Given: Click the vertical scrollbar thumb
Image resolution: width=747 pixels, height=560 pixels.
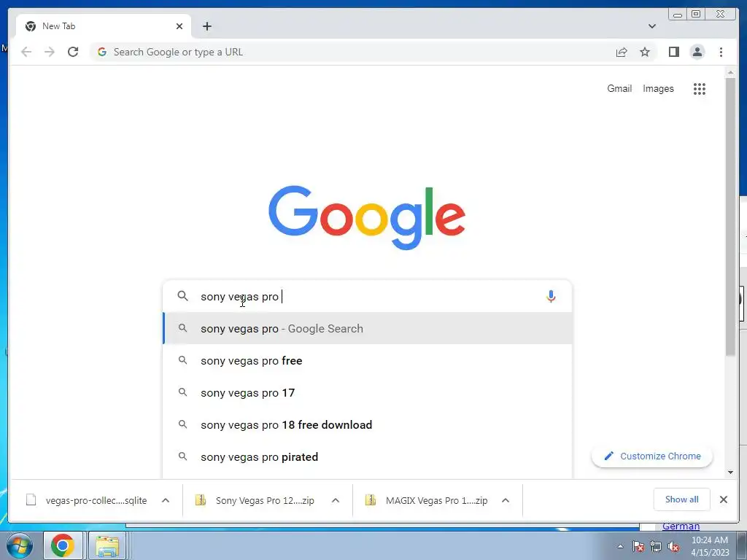Looking at the screenshot, I should click(x=730, y=217).
